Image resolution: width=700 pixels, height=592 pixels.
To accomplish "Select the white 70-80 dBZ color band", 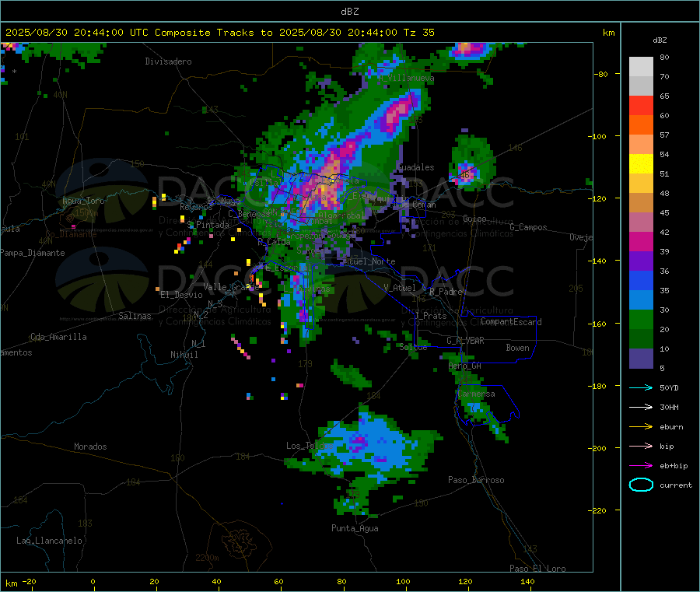I will [x=641, y=67].
